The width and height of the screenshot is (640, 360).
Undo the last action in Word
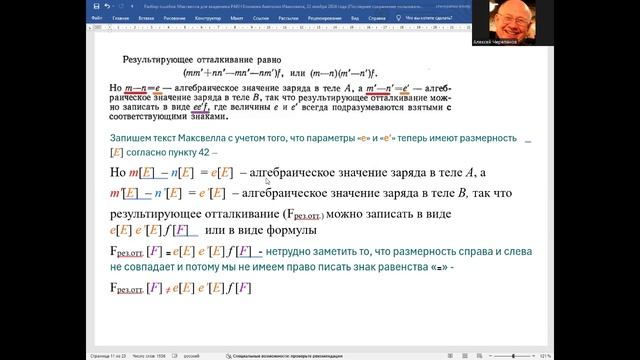pyautogui.click(x=107, y=6)
